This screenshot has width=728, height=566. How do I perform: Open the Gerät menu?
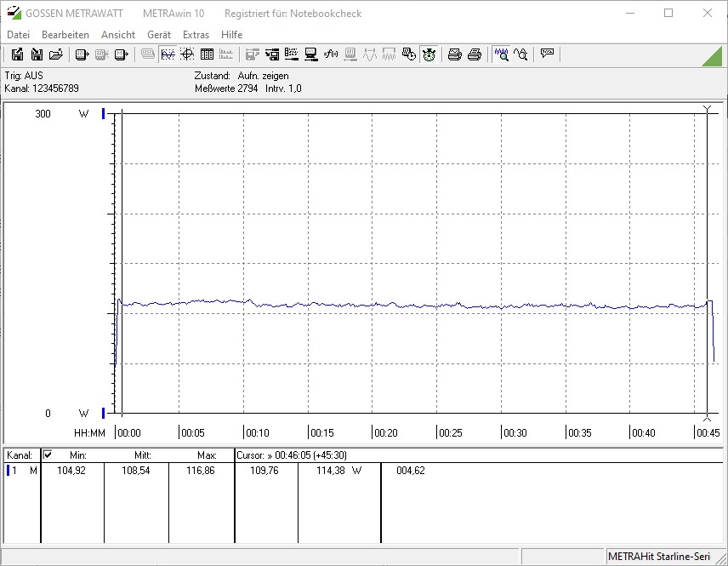point(159,34)
